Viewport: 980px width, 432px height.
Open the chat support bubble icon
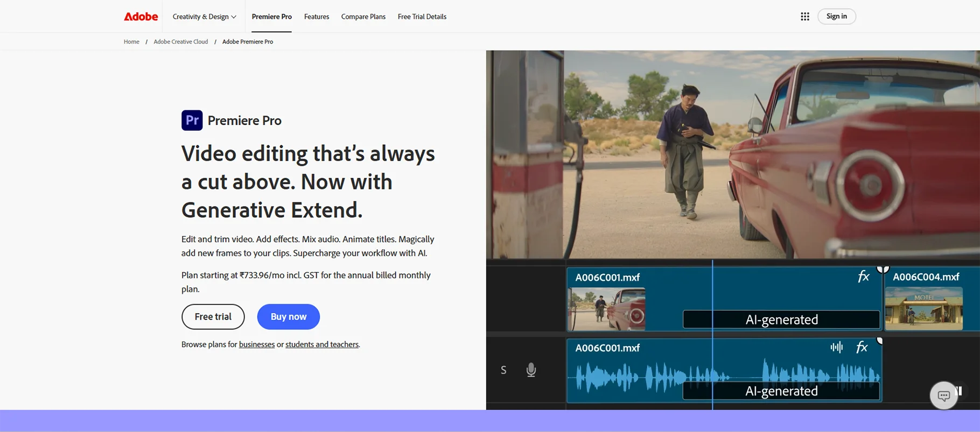click(x=943, y=395)
